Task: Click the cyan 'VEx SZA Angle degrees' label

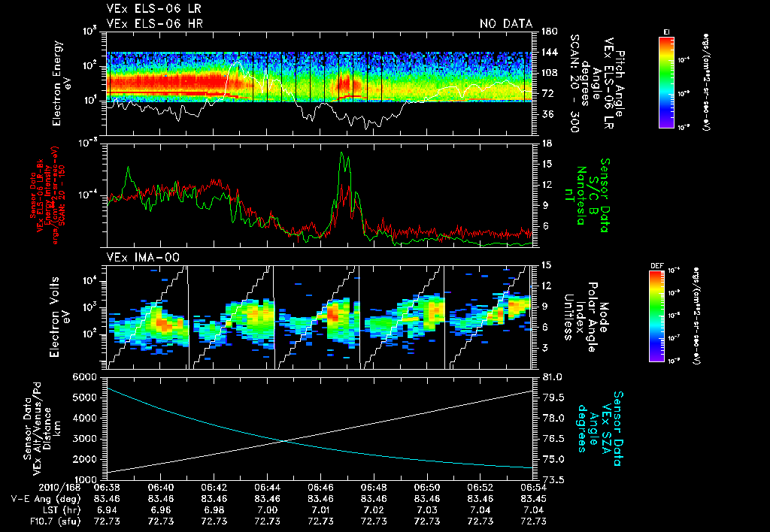Action: click(x=600, y=428)
